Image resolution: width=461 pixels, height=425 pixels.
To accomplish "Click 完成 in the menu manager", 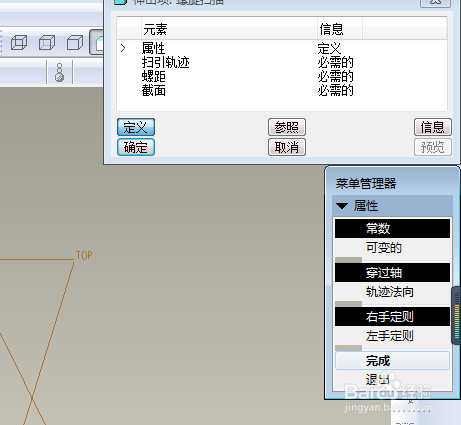I will (x=392, y=360).
